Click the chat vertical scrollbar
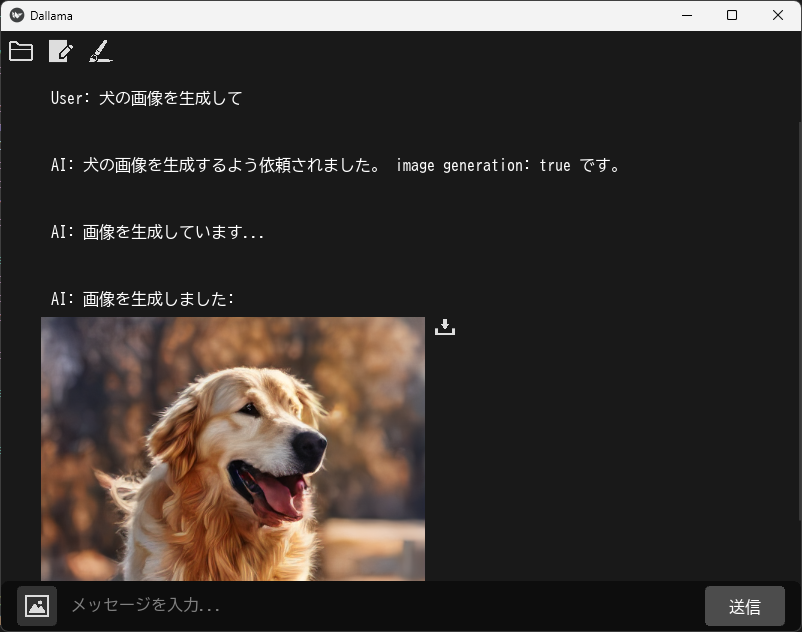This screenshot has width=802, height=632. pos(799,321)
